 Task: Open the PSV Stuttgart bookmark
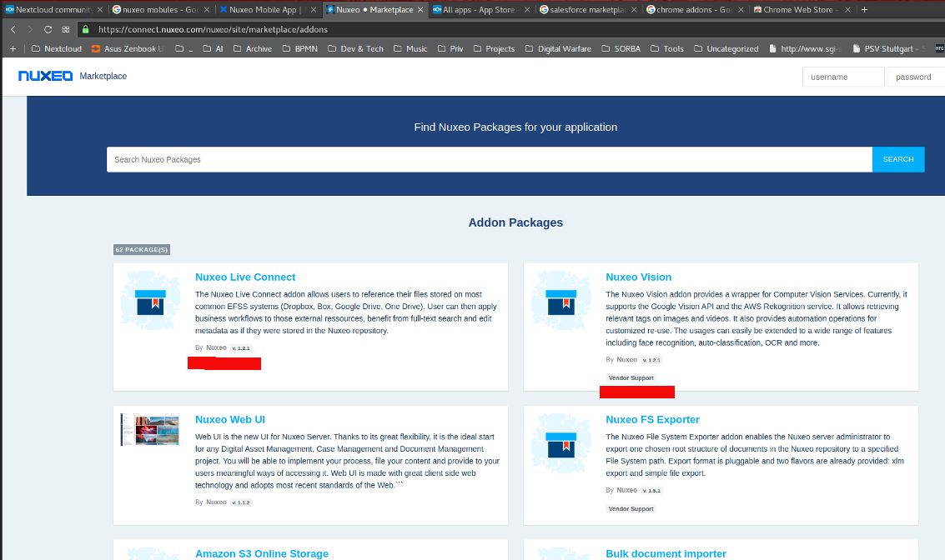pos(889,49)
